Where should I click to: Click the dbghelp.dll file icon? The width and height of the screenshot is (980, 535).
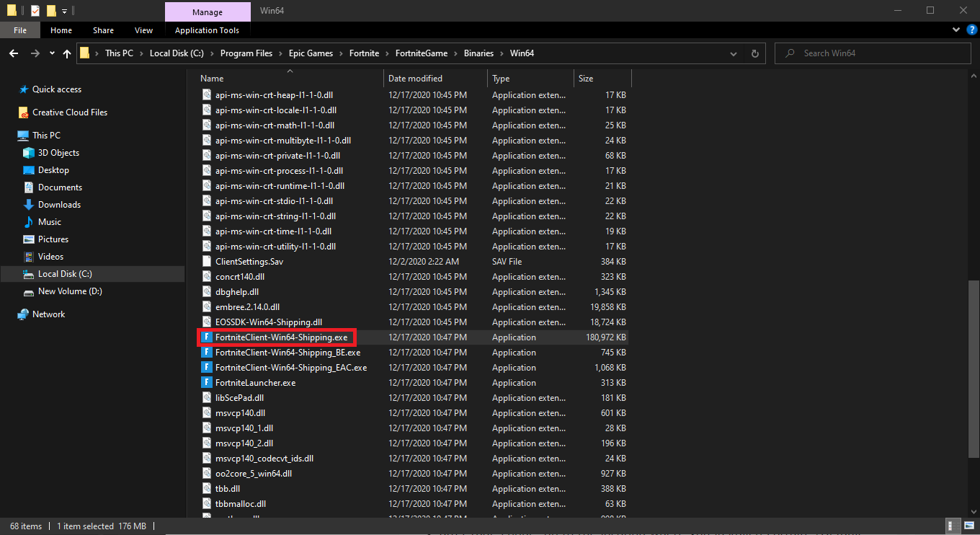[207, 292]
